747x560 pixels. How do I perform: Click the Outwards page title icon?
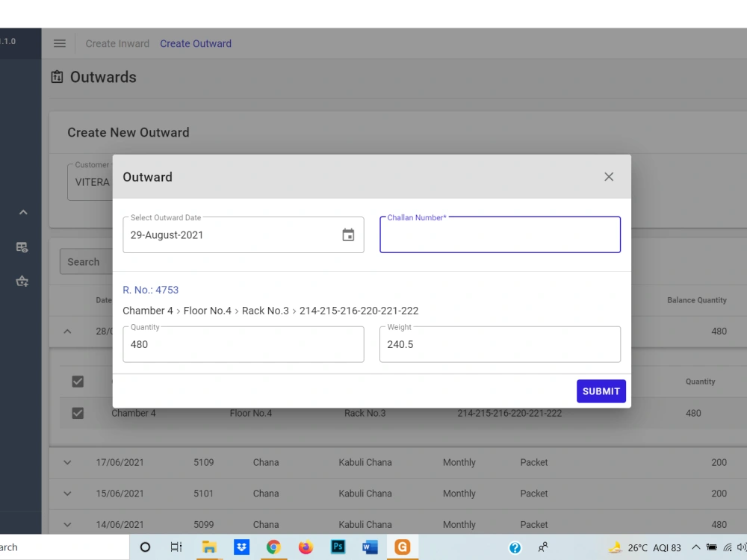[58, 77]
